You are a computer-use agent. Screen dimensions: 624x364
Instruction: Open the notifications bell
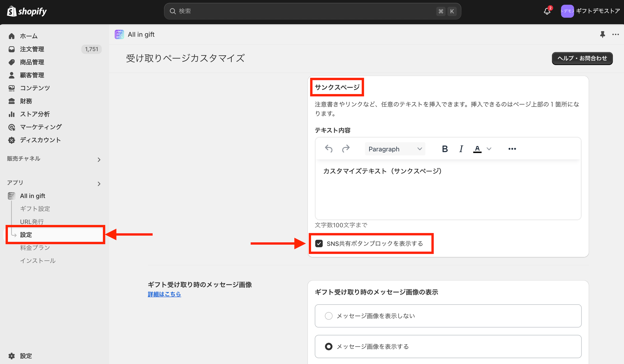(547, 11)
